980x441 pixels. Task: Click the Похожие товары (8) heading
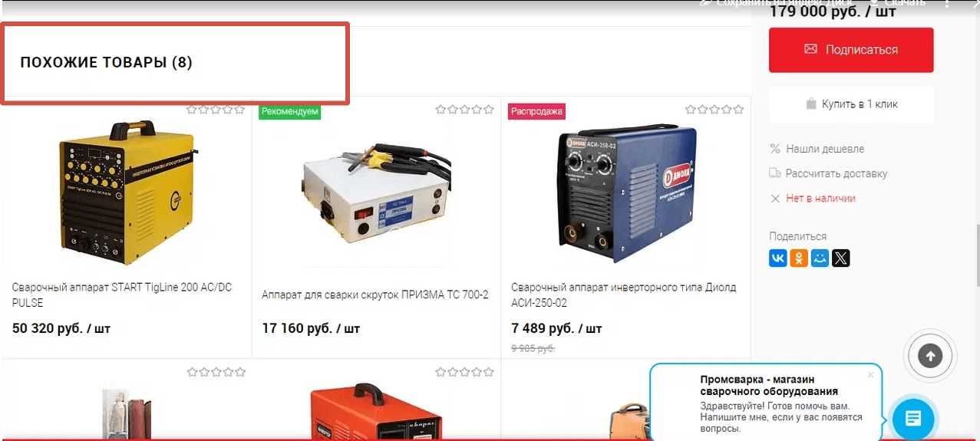(x=106, y=63)
